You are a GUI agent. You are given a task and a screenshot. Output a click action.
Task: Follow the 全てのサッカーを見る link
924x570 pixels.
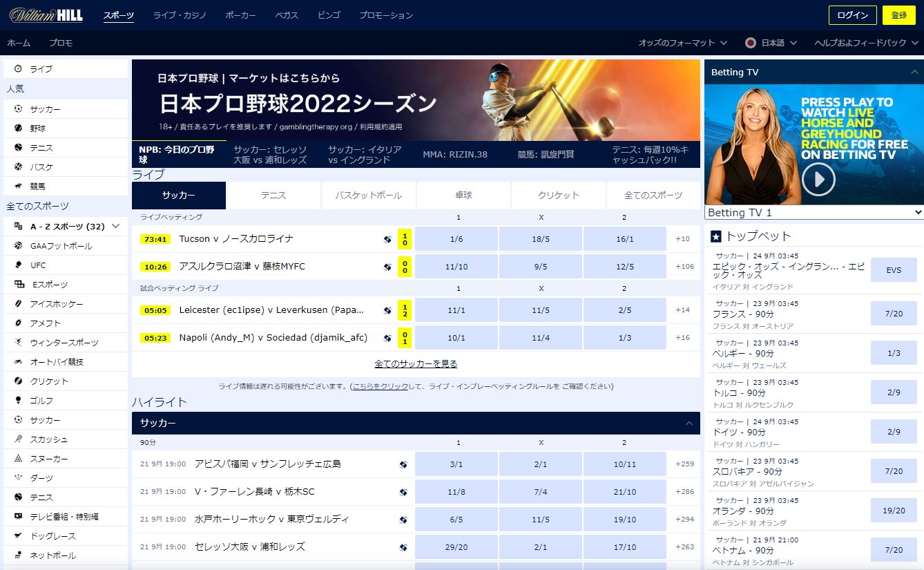pos(416,363)
